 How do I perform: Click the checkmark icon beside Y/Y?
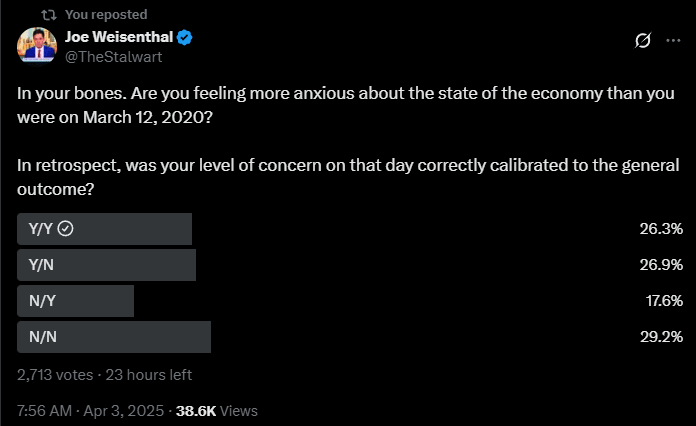point(65,229)
